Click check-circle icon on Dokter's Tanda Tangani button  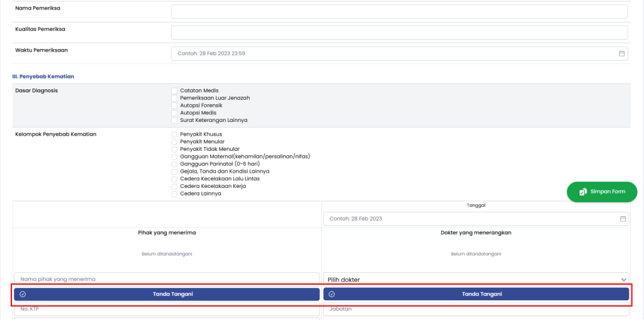pyautogui.click(x=331, y=294)
